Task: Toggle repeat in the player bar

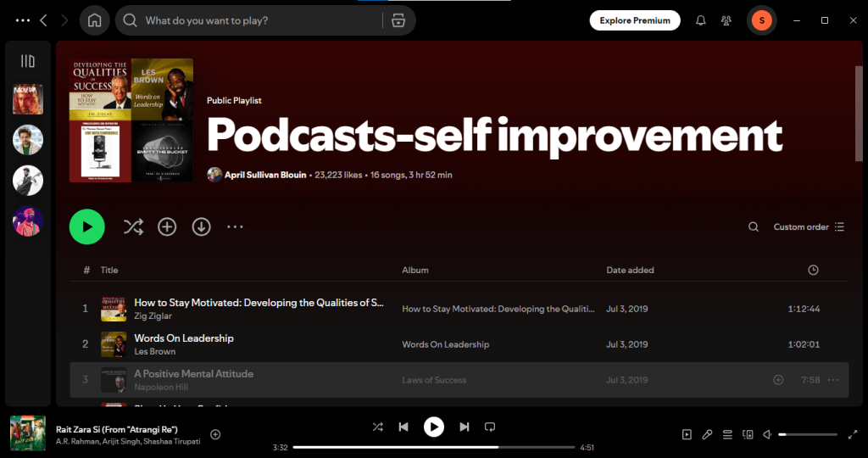Action: (x=490, y=427)
